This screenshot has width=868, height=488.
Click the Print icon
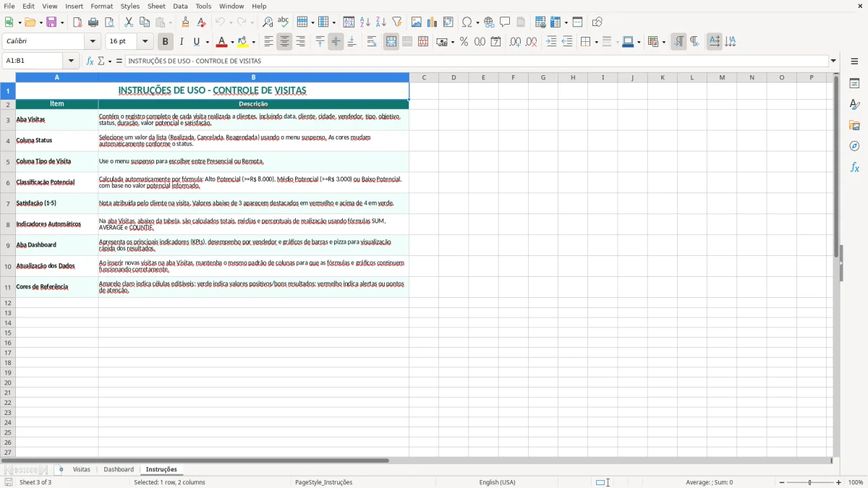[x=93, y=22]
